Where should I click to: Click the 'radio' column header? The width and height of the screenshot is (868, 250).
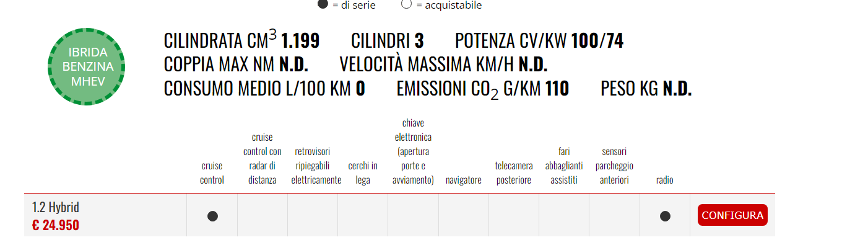pos(665,180)
